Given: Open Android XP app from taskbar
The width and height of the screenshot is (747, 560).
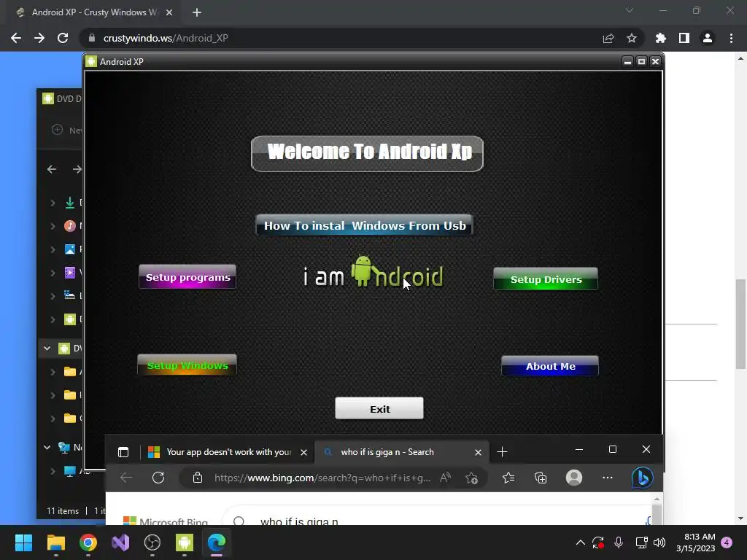Looking at the screenshot, I should point(185,542).
